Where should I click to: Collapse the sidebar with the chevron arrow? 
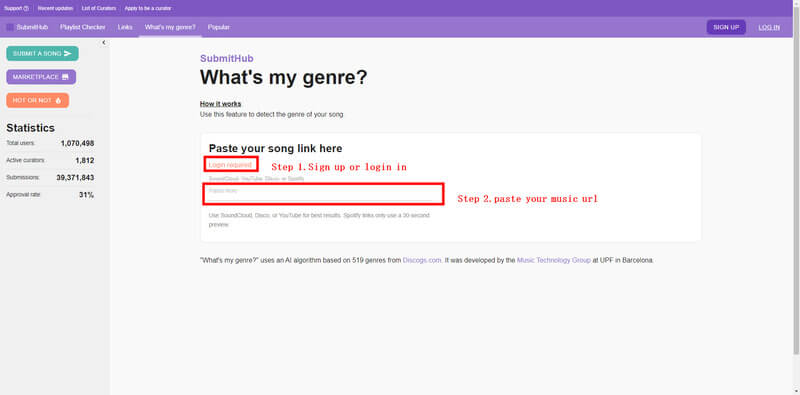[x=104, y=43]
